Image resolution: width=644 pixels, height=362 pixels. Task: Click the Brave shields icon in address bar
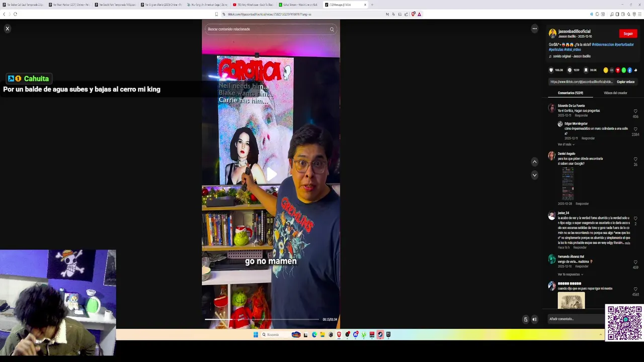[x=414, y=14]
